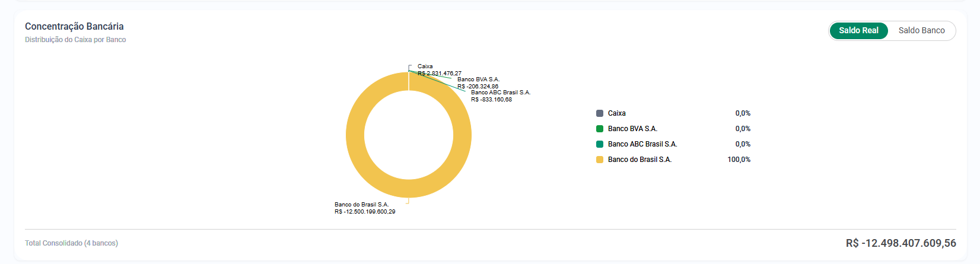The image size is (980, 264).
Task: Click the chart label R$ -206.324,86
Action: 478,87
